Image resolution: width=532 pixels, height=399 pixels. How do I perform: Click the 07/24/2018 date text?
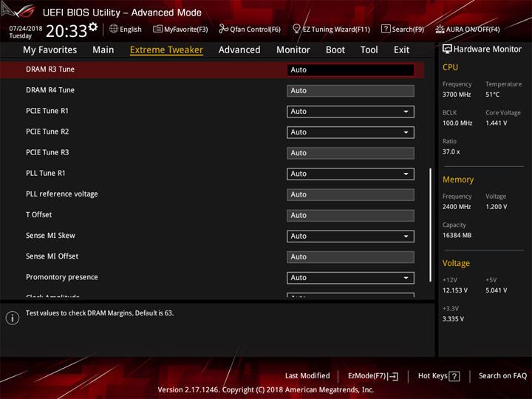(x=26, y=29)
